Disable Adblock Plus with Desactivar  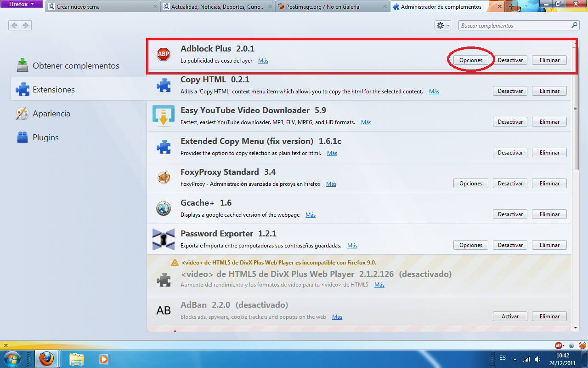510,60
